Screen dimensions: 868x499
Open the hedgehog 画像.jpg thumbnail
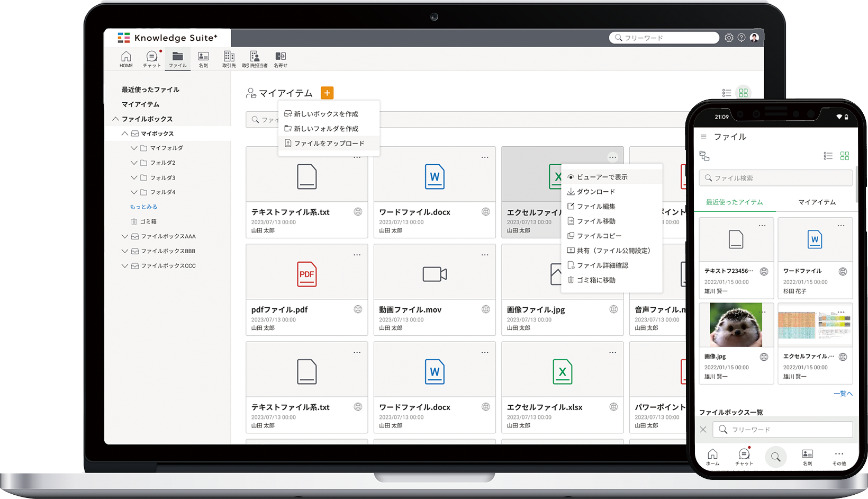point(736,325)
